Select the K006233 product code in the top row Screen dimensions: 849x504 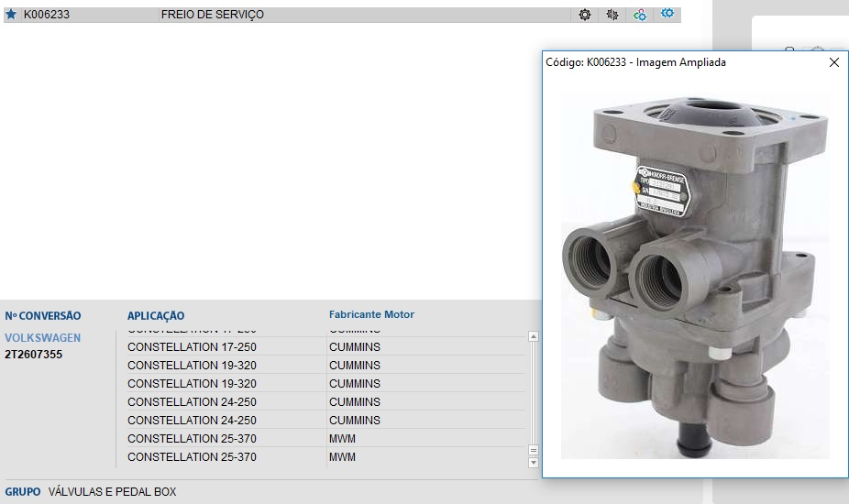click(x=46, y=15)
